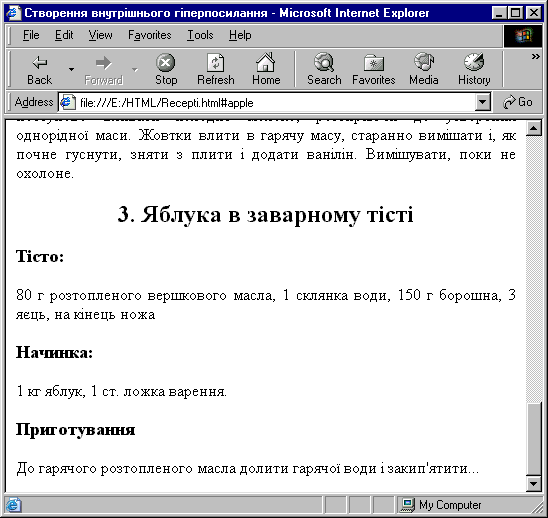The width and height of the screenshot is (548, 518).
Task: Click the scroll down arrow of the scrollbar
Action: tap(534, 484)
